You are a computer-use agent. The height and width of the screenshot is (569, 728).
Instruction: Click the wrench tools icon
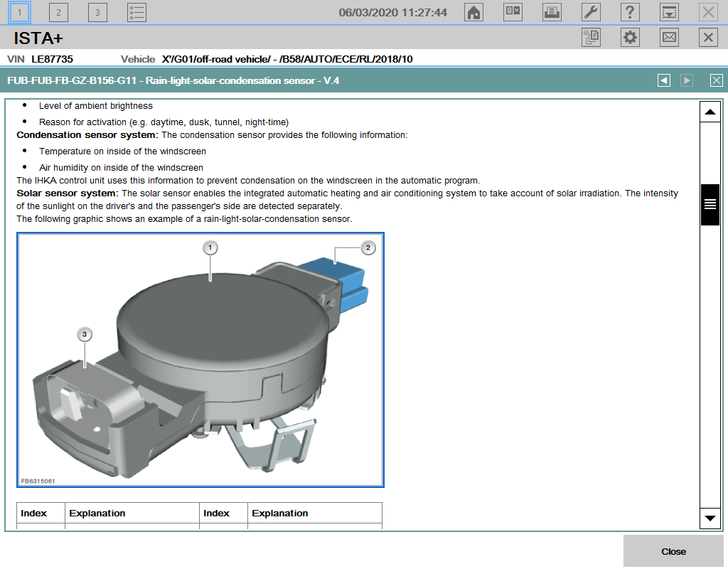591,12
